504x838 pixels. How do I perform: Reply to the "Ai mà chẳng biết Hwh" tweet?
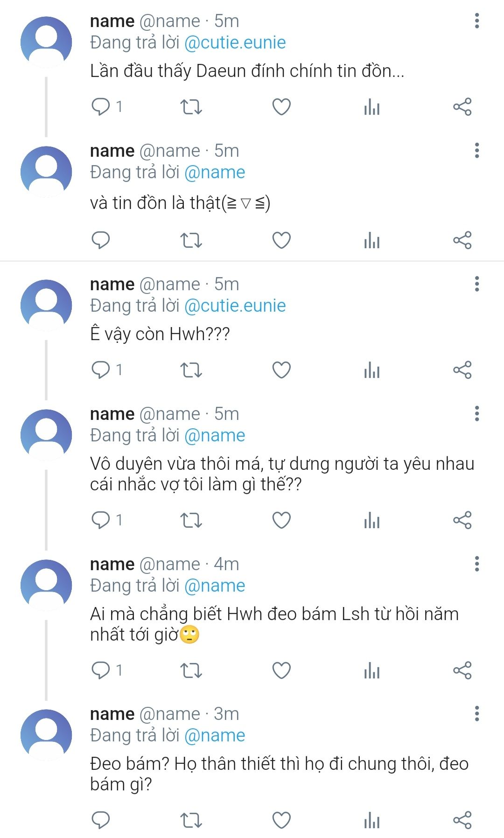pos(101,670)
